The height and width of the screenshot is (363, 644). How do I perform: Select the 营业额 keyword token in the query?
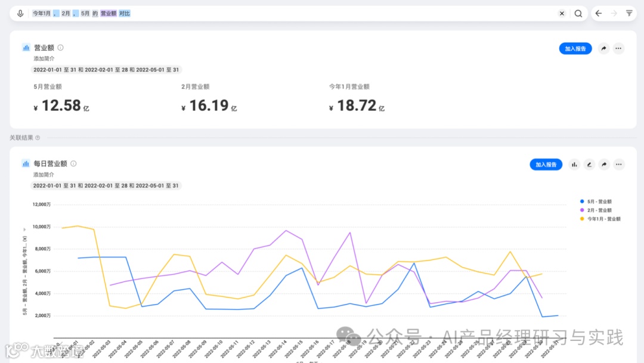click(109, 14)
